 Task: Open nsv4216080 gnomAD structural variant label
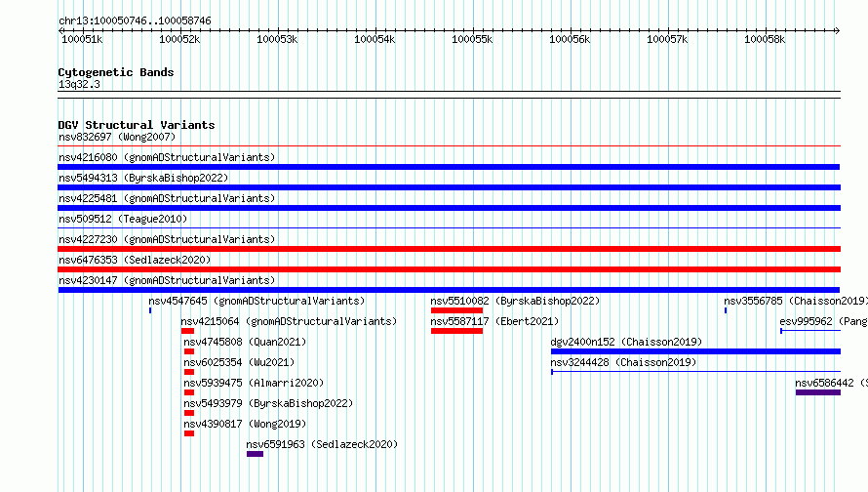tap(167, 157)
